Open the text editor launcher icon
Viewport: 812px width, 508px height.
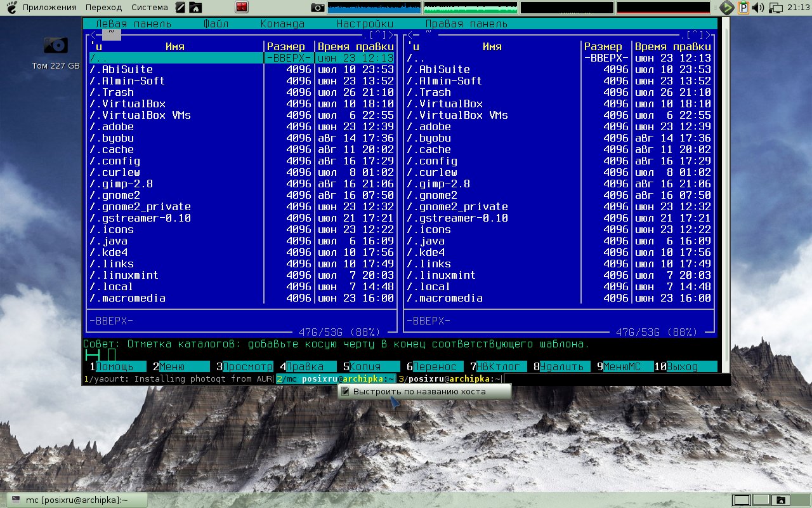181,8
